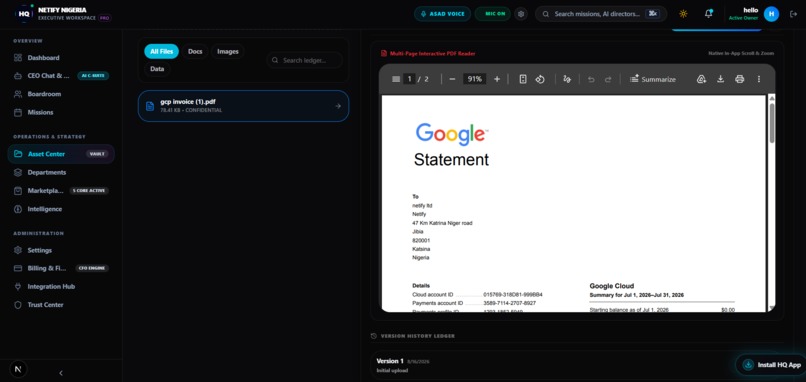Select the Images filter tab
Image resolution: width=806 pixels, height=382 pixels.
pyautogui.click(x=228, y=51)
